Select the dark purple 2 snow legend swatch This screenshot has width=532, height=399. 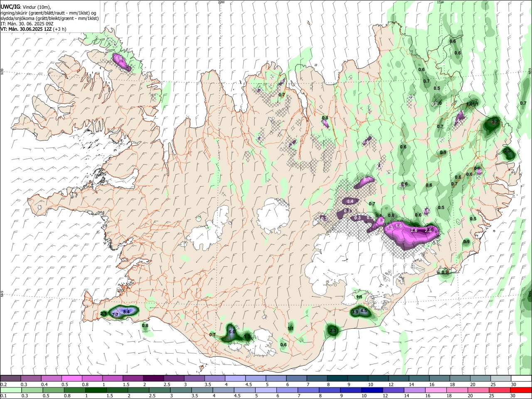pyautogui.click(x=153, y=378)
